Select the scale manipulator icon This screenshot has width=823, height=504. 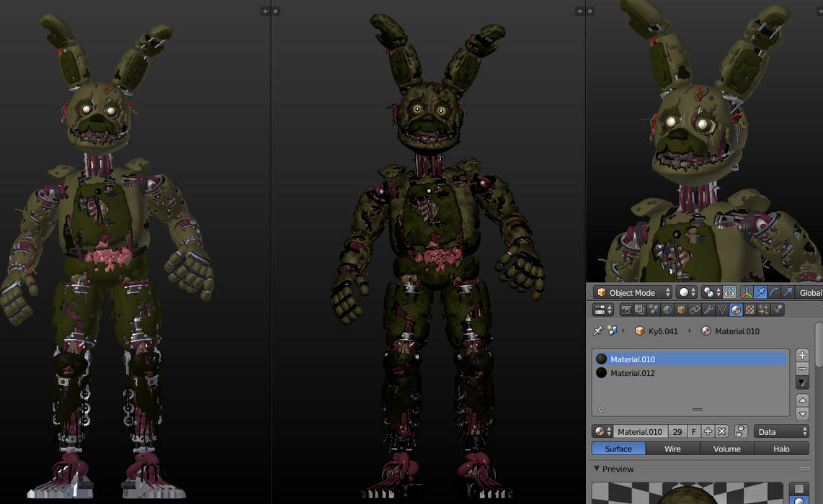788,292
